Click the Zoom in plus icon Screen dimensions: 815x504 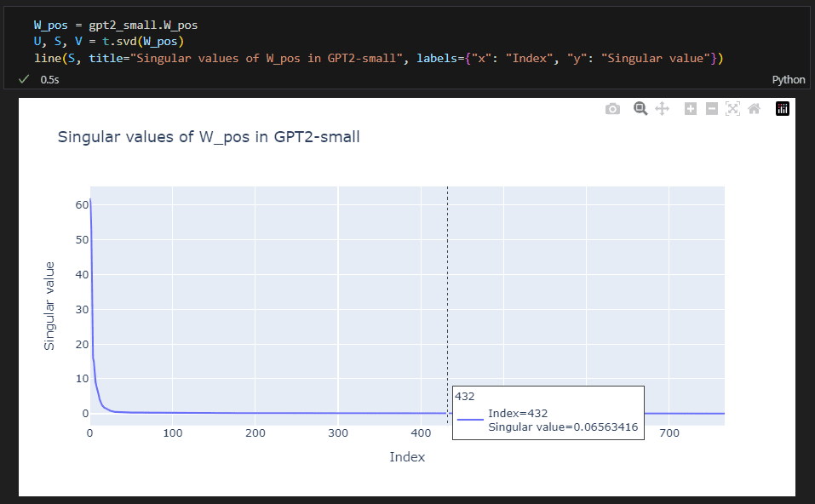[x=691, y=109]
